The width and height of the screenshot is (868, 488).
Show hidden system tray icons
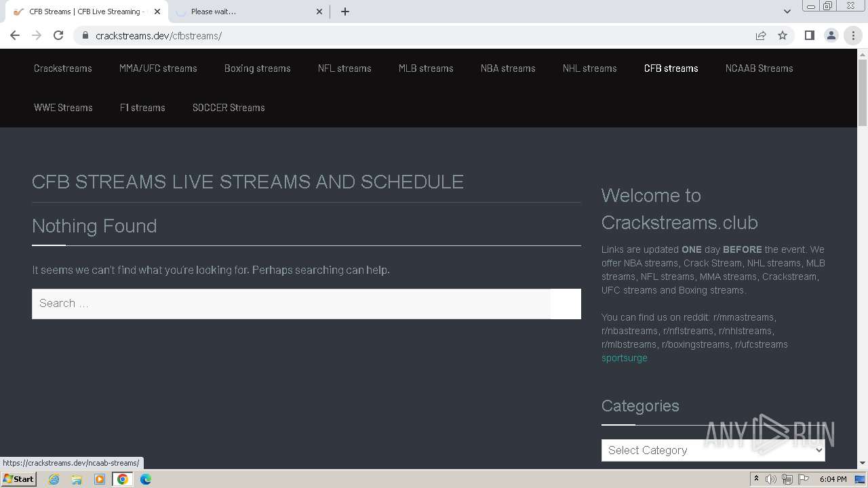pos(756,479)
